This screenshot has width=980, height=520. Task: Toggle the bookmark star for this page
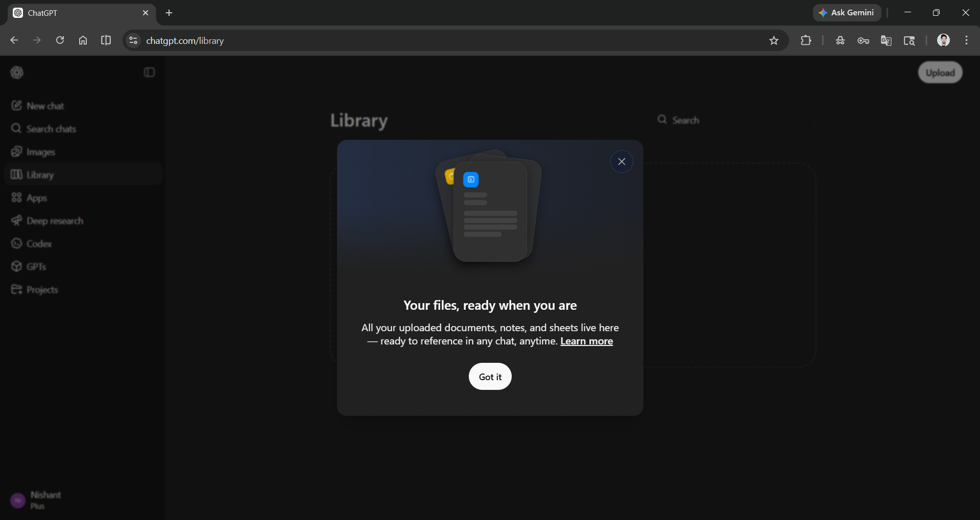click(x=774, y=40)
